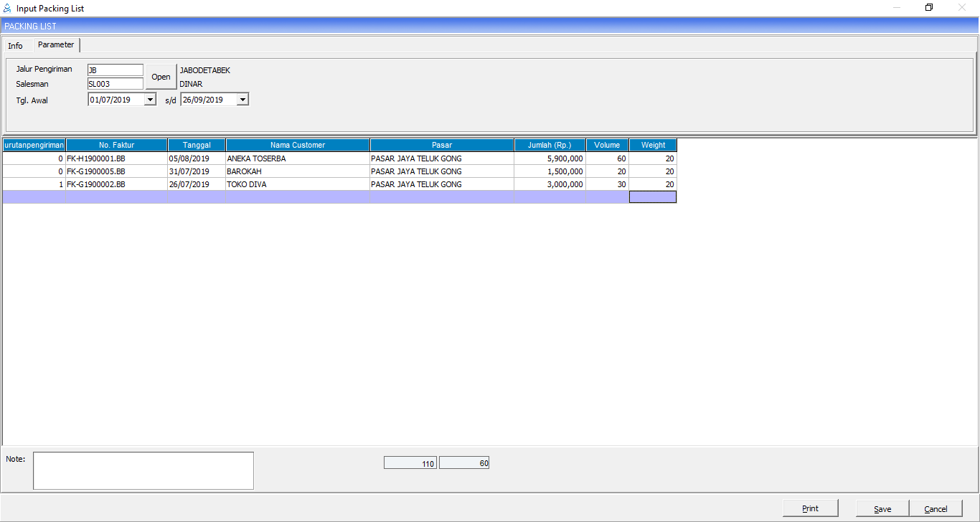Cancel the packing list input
Viewport: 980px width, 522px height.
pos(936,508)
